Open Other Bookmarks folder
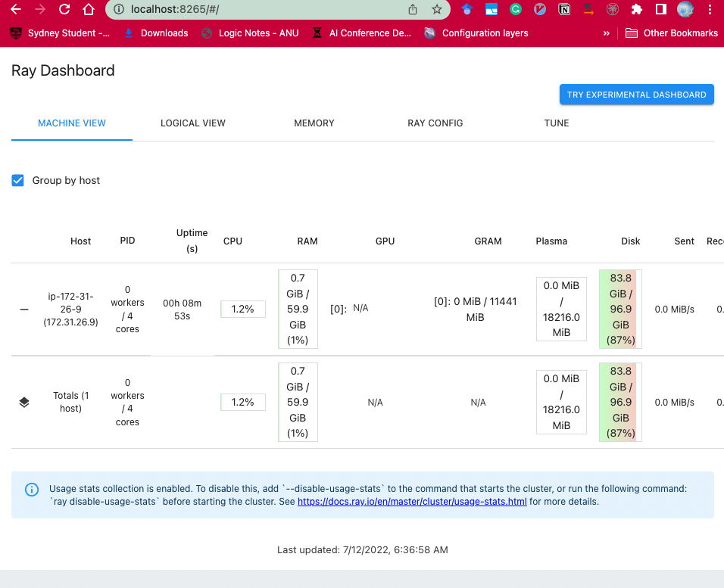The image size is (724, 588). [x=672, y=33]
